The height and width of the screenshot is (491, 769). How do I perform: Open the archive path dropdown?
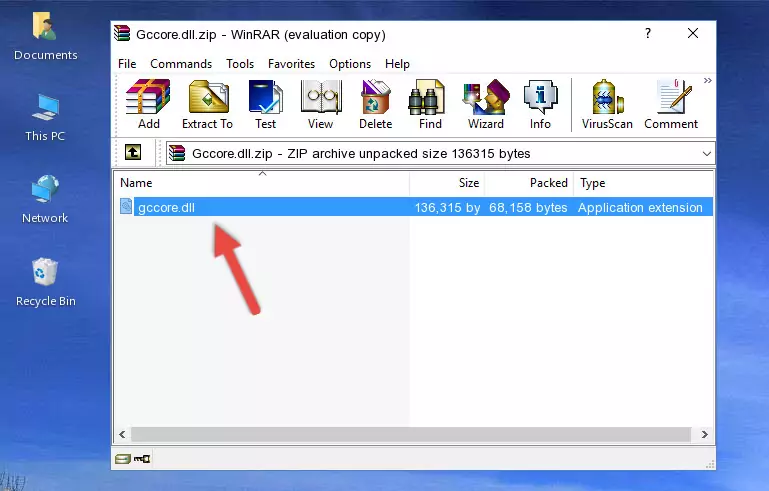point(706,154)
